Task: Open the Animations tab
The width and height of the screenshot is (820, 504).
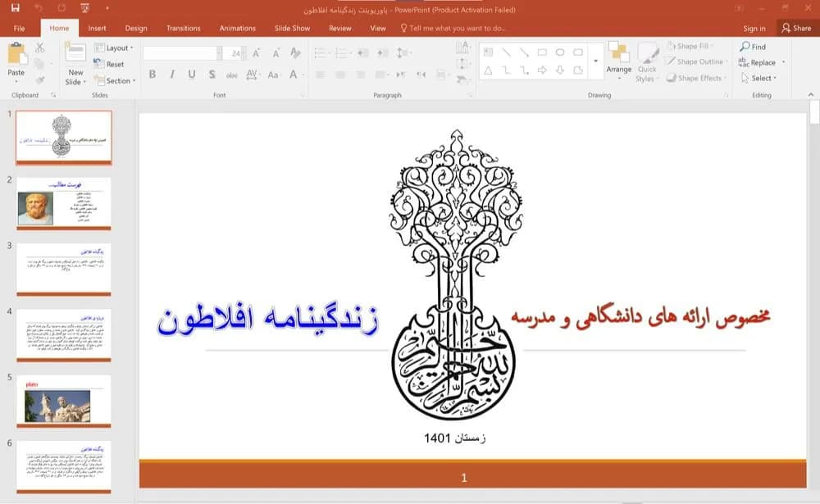Action: (238, 28)
